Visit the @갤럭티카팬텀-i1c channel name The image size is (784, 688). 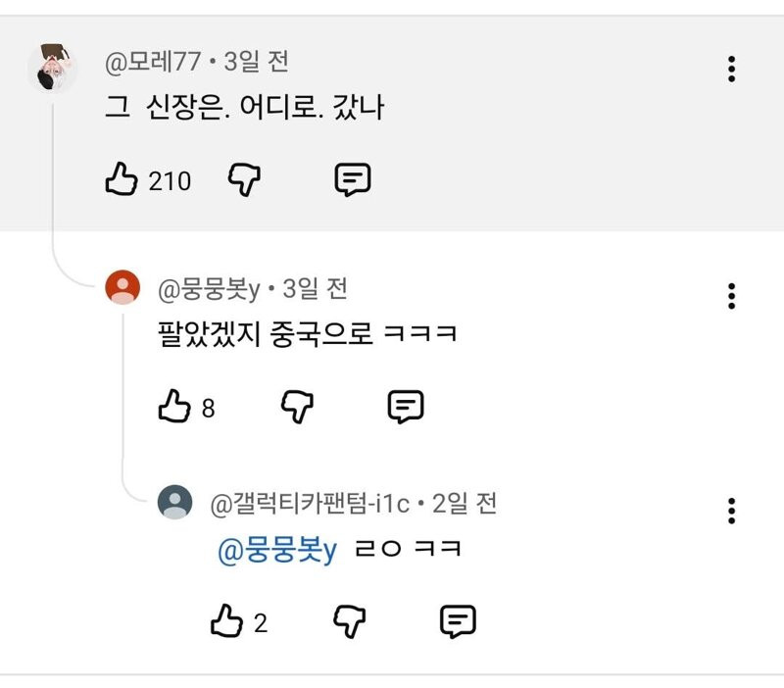click(x=311, y=505)
